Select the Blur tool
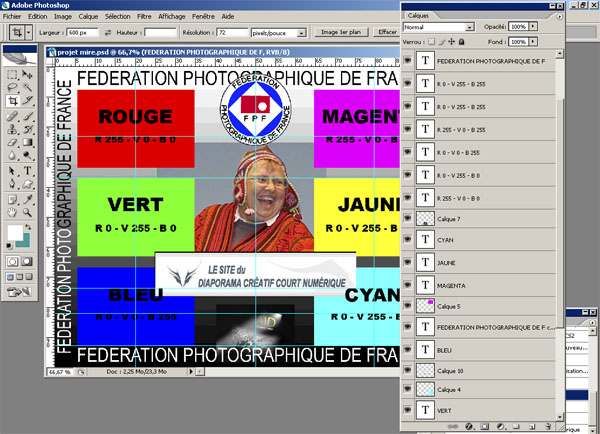 (x=12, y=155)
